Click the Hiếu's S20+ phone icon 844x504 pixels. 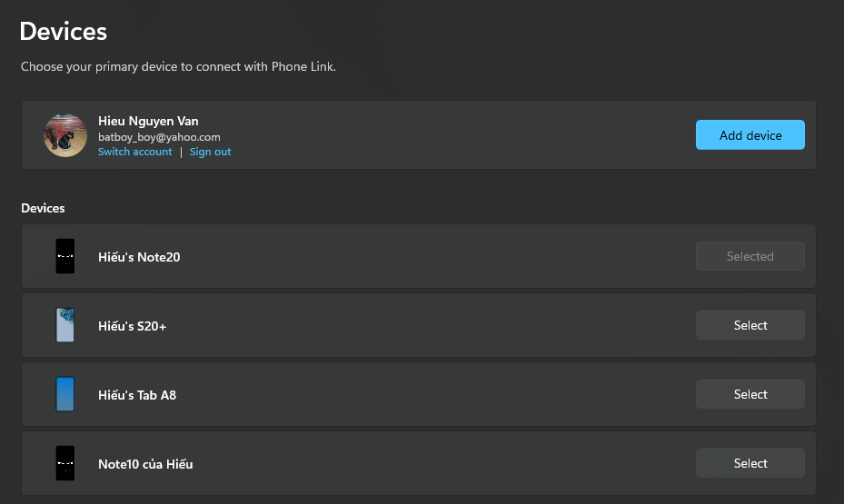[x=65, y=325]
